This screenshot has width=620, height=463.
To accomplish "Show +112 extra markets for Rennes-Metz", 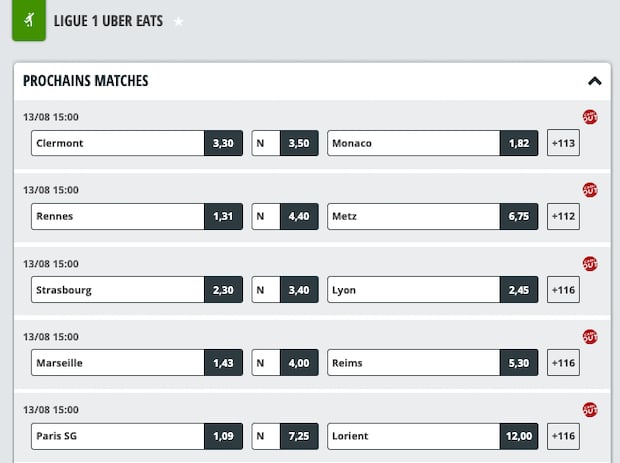I will (x=563, y=216).
